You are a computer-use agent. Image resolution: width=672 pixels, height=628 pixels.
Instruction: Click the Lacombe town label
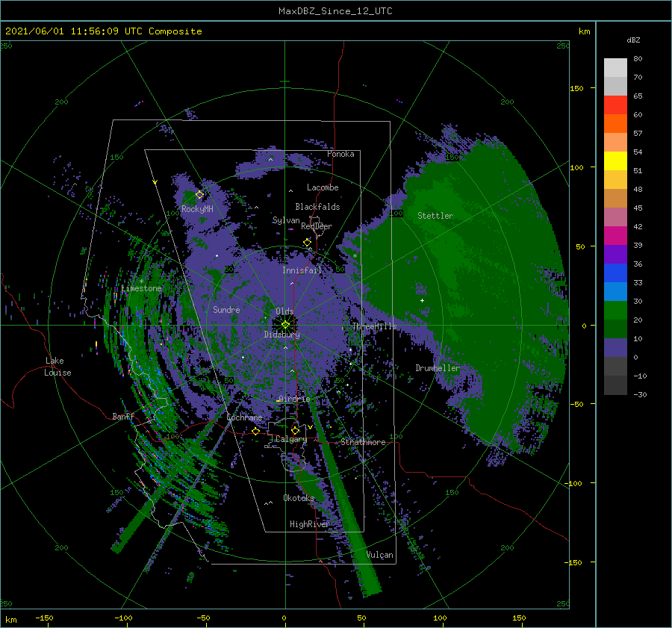point(323,187)
